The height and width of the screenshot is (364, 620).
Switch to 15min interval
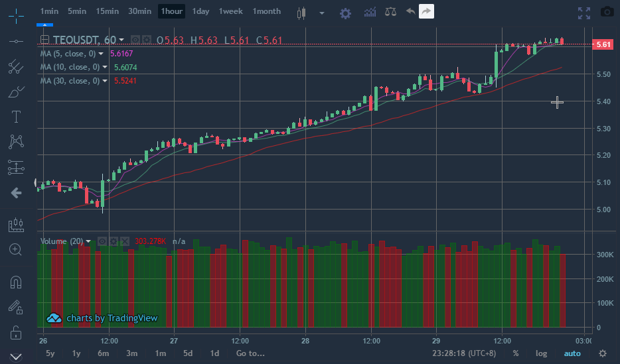107,11
